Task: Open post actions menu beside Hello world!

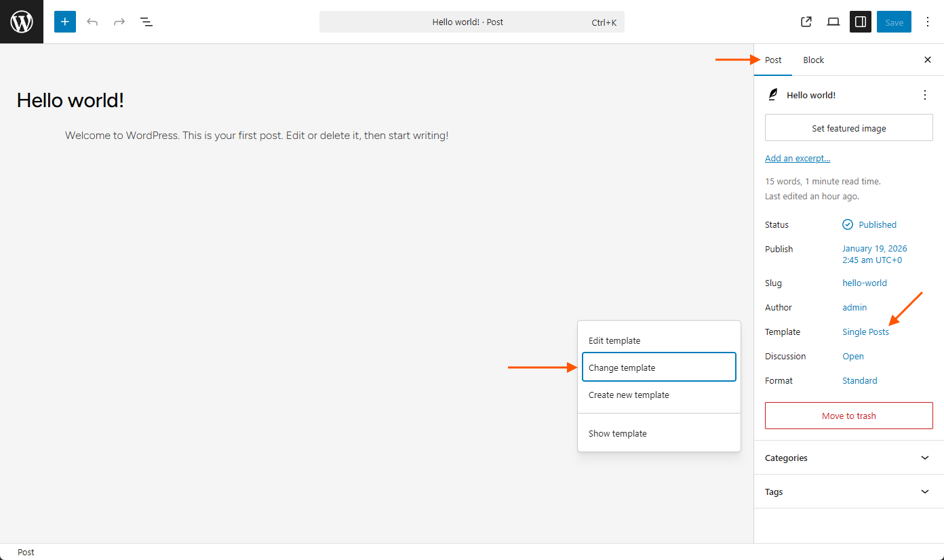Action: [x=925, y=95]
